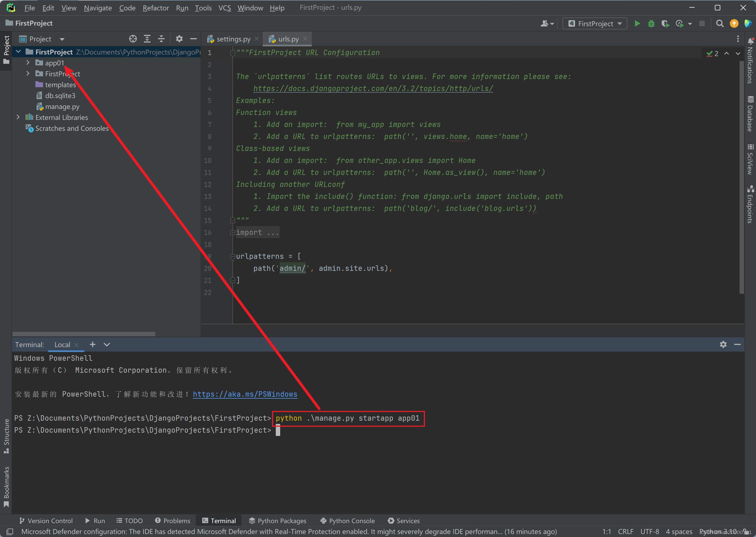Open editor tabs more-options menu
This screenshot has height=537, width=756.
[x=738, y=39]
